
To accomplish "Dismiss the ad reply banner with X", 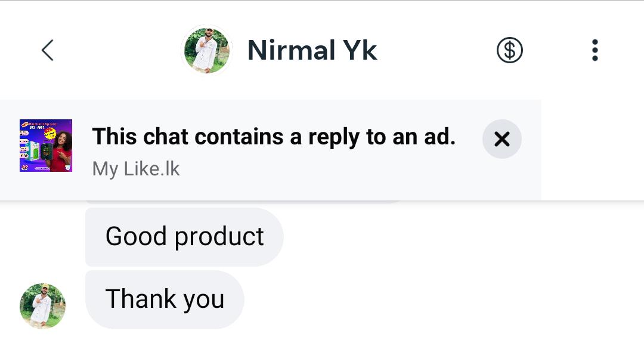I will [x=502, y=139].
